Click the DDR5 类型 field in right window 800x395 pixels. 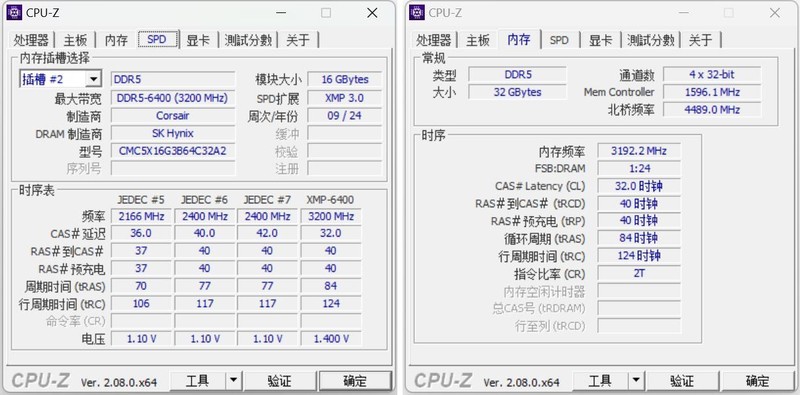tap(517, 75)
